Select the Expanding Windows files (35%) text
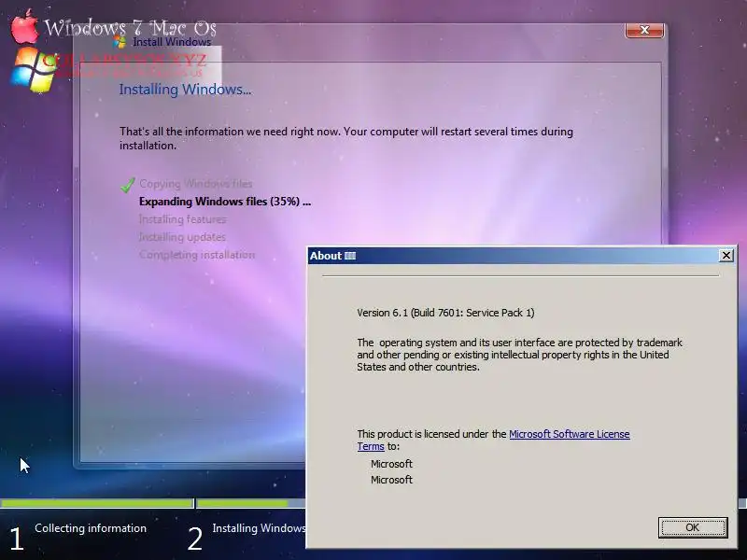747x560 pixels. tap(224, 202)
